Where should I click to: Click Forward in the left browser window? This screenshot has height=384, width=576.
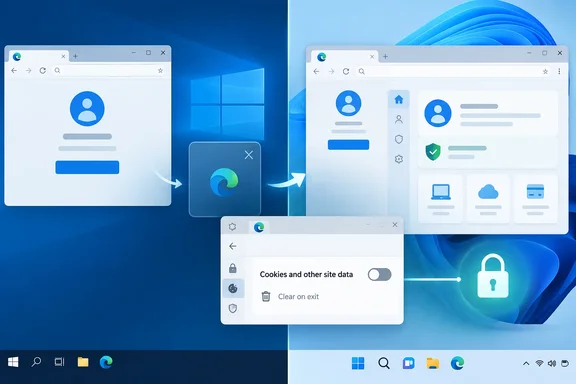[28, 71]
